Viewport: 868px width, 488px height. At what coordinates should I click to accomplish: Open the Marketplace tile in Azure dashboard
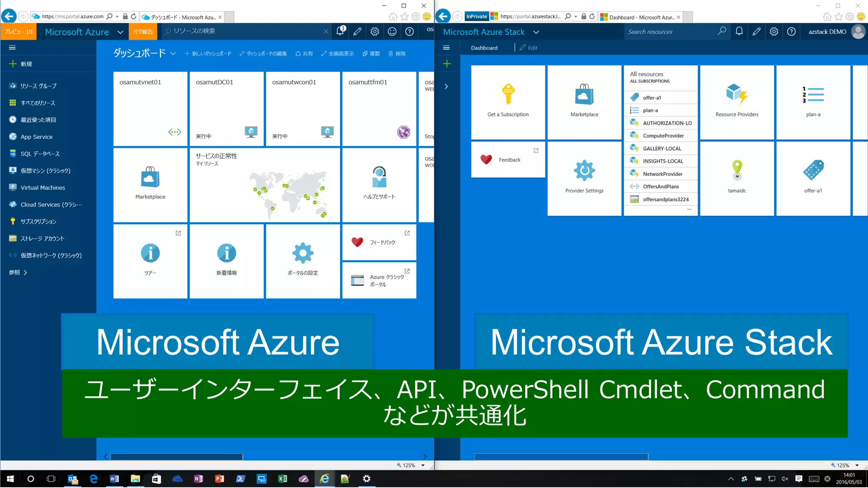point(150,185)
